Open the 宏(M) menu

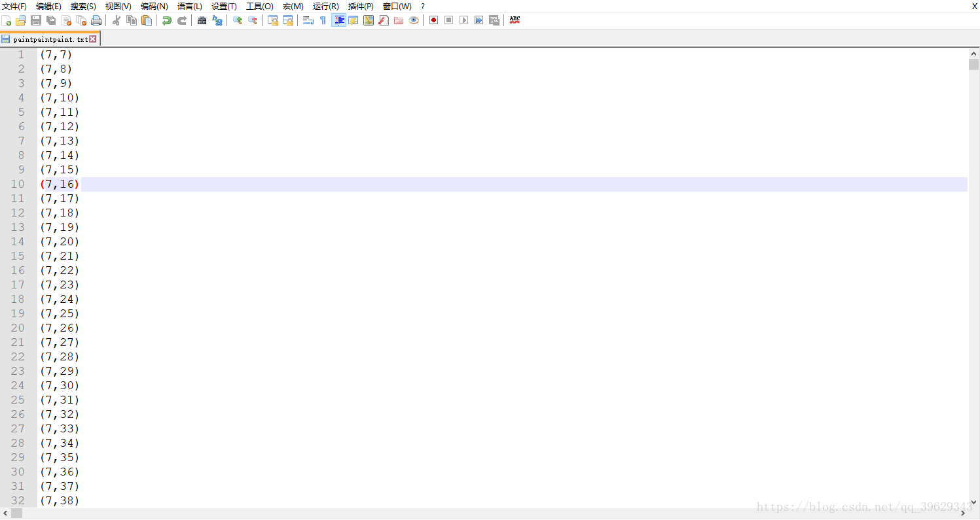[293, 6]
